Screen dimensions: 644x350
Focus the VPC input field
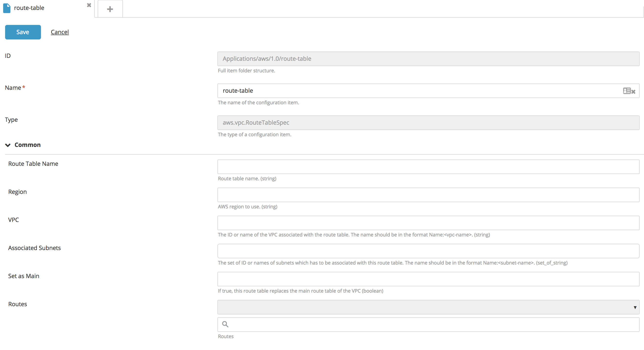[x=428, y=223]
